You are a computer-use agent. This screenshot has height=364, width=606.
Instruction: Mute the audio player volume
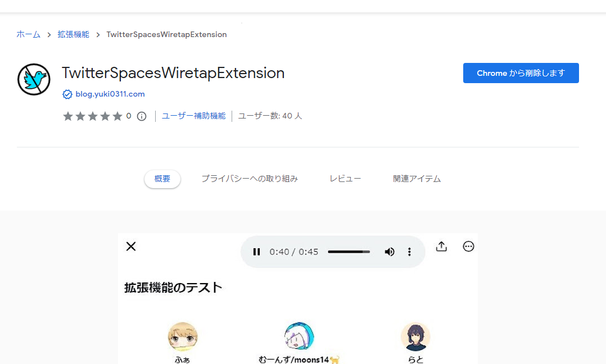coord(389,252)
